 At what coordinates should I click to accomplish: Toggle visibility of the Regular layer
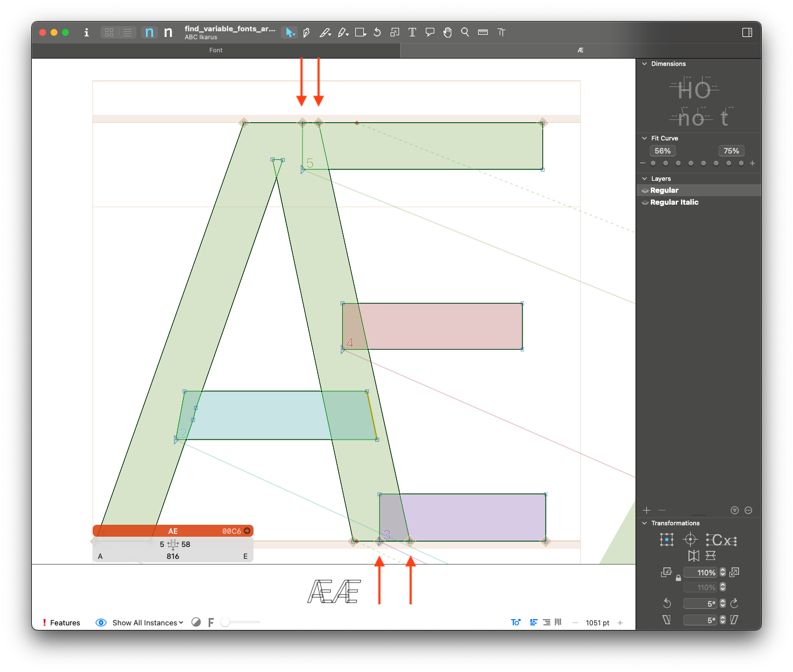(645, 190)
